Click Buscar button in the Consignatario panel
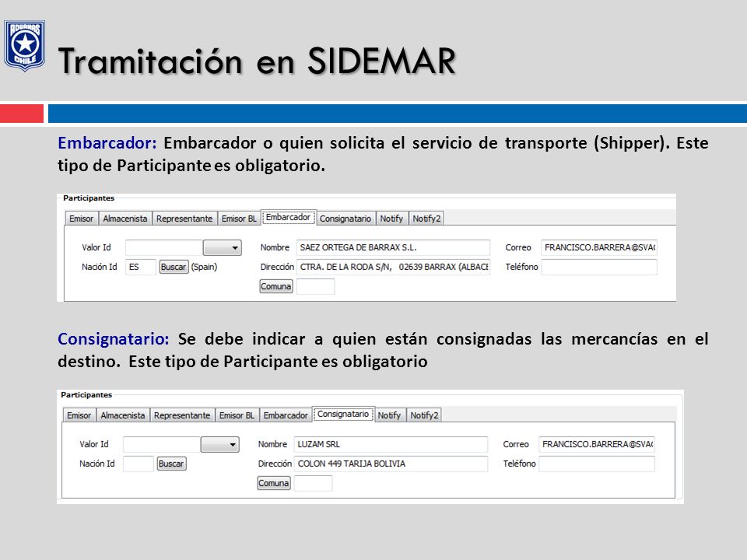 (171, 464)
